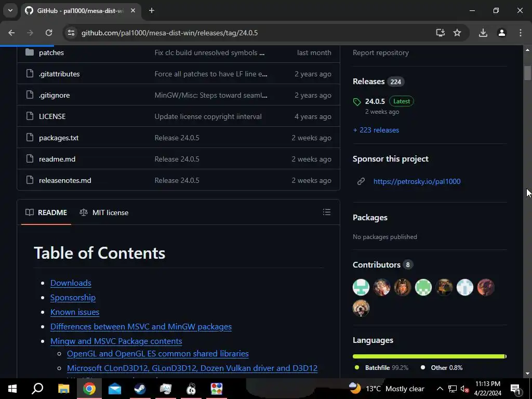The width and height of the screenshot is (532, 399).
Task: Open the .gitattributes file
Action: (59, 74)
